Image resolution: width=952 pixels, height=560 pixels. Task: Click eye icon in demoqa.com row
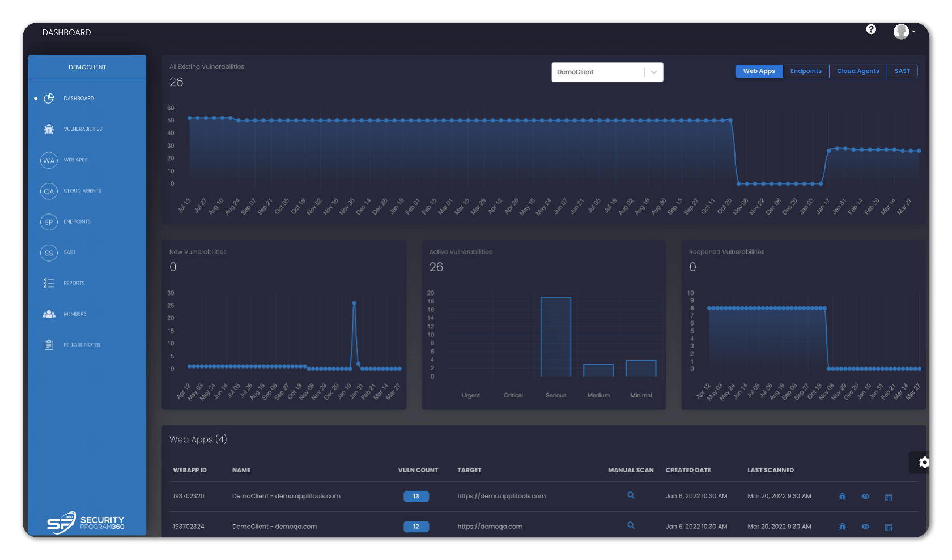pyautogui.click(x=865, y=527)
